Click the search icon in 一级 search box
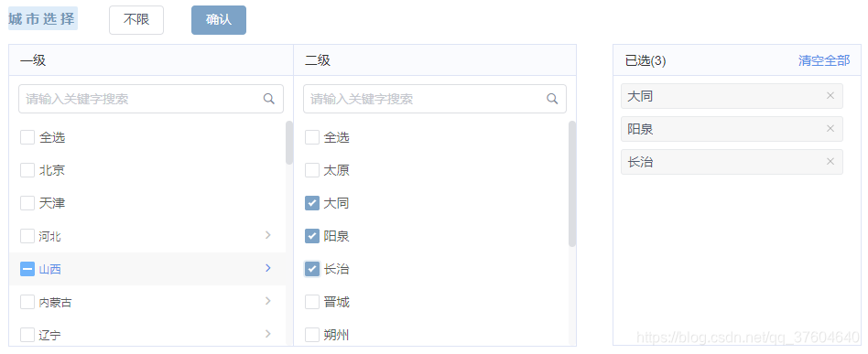 click(268, 99)
